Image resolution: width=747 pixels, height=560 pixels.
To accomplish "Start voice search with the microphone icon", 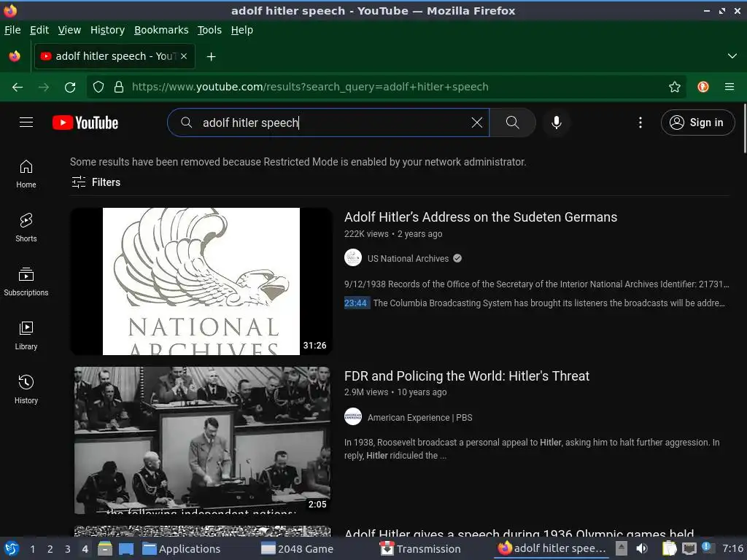I will coord(556,122).
